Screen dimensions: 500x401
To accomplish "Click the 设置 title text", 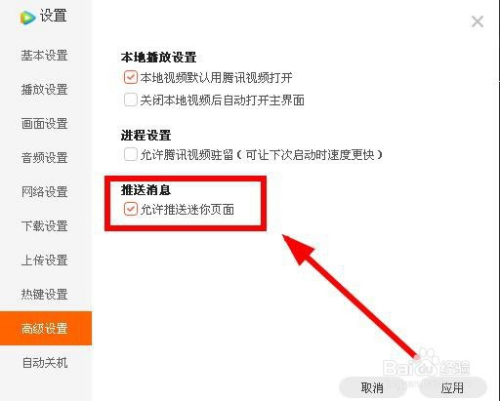I will tap(53, 16).
